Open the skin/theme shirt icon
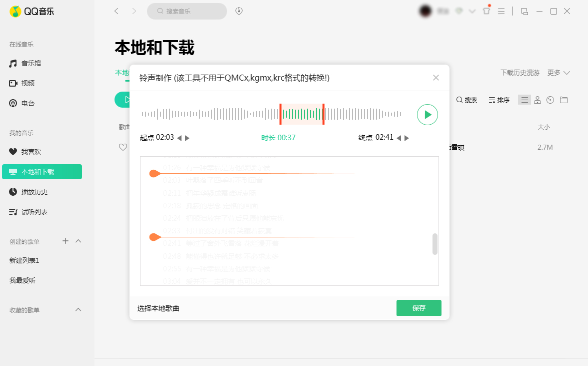The image size is (588, 366). pyautogui.click(x=486, y=11)
